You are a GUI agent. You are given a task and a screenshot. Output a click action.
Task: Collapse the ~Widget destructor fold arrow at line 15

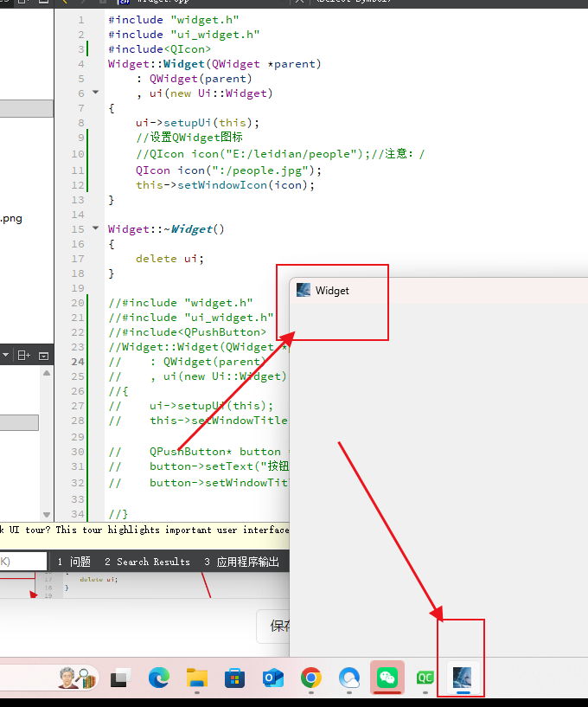95,228
